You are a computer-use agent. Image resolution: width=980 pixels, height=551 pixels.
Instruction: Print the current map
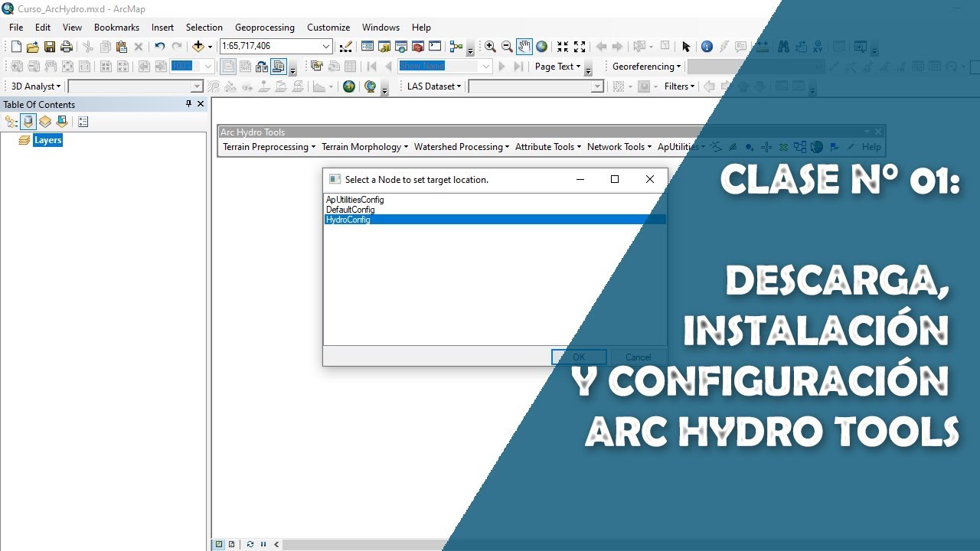(x=66, y=47)
